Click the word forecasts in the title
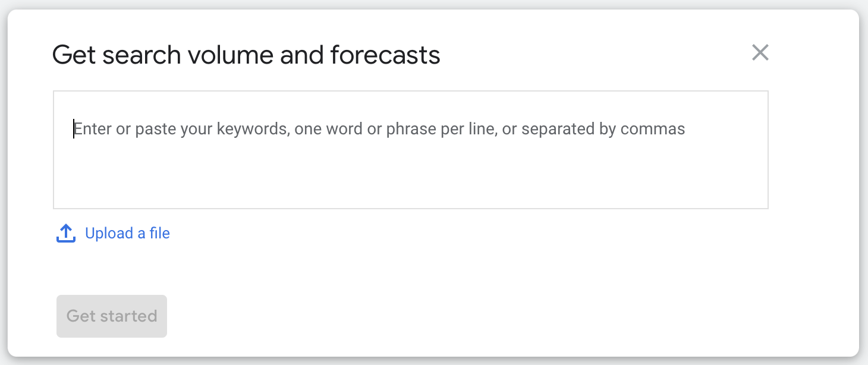The image size is (868, 365). point(385,55)
